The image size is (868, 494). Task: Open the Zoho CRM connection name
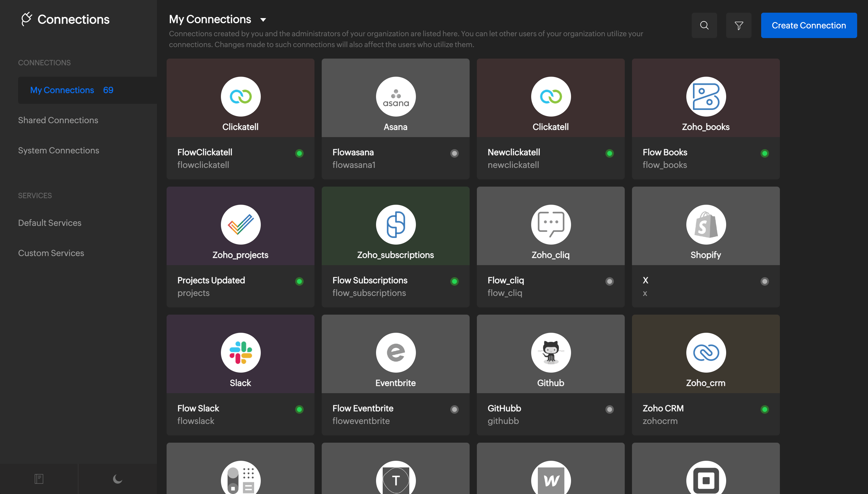click(x=663, y=408)
